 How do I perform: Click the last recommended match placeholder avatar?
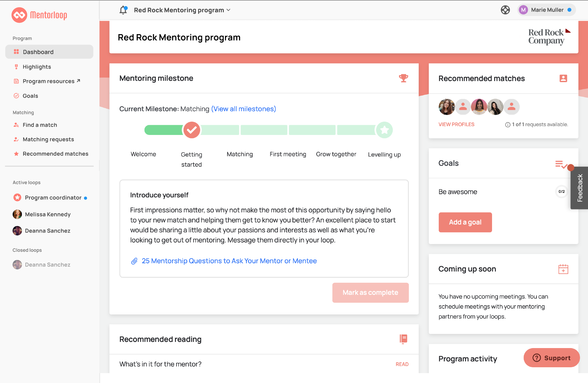click(x=512, y=107)
